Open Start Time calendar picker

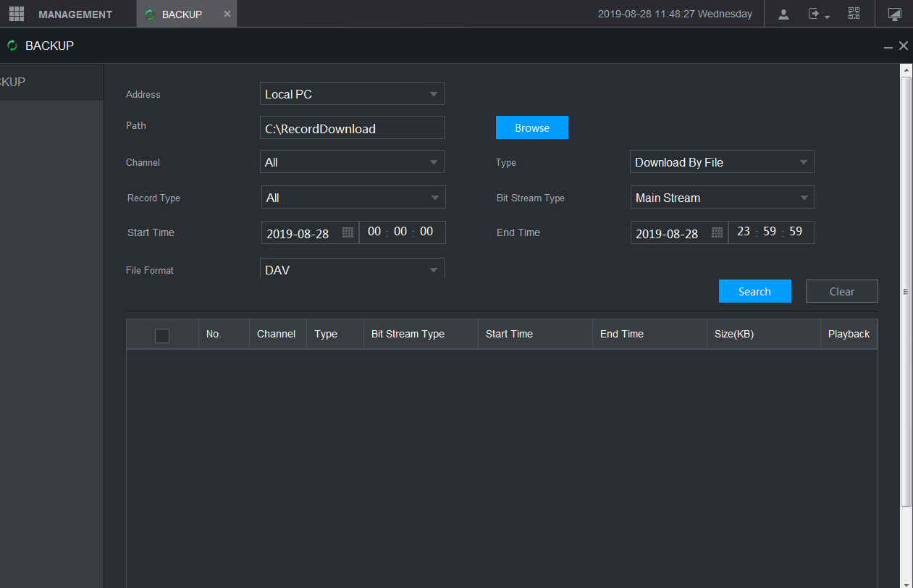pos(348,232)
